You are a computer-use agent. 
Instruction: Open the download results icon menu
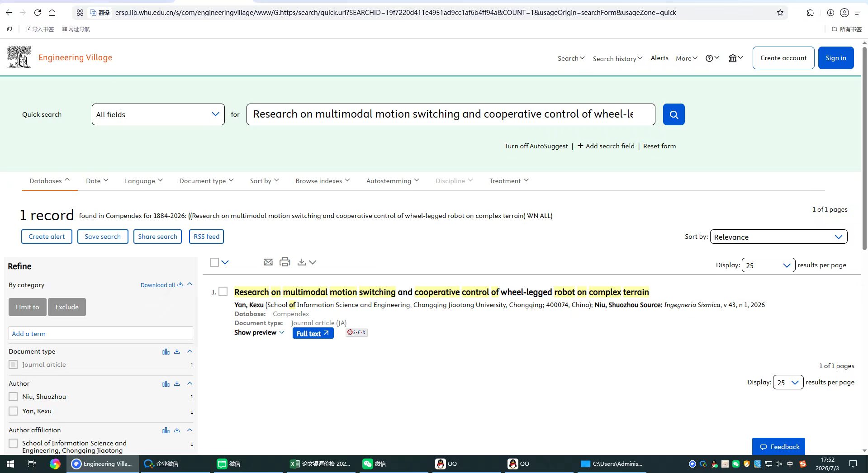click(306, 262)
